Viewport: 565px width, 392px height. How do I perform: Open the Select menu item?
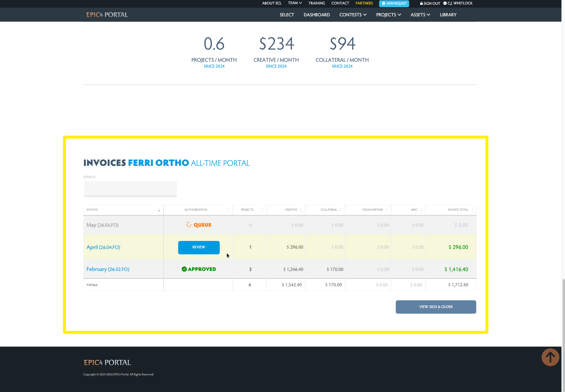pos(287,15)
